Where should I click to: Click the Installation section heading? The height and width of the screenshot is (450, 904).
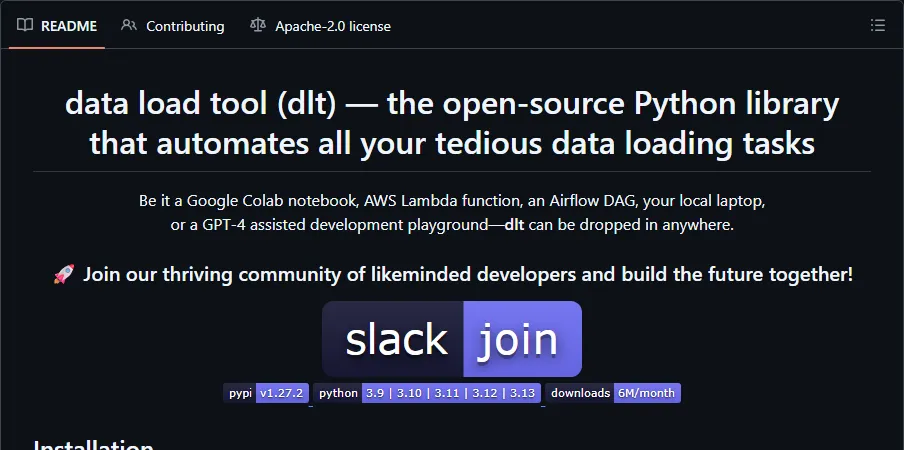93,444
